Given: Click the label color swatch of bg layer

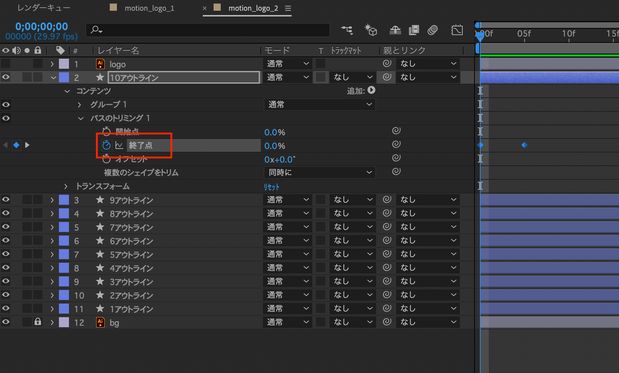Looking at the screenshot, I should coord(64,322).
